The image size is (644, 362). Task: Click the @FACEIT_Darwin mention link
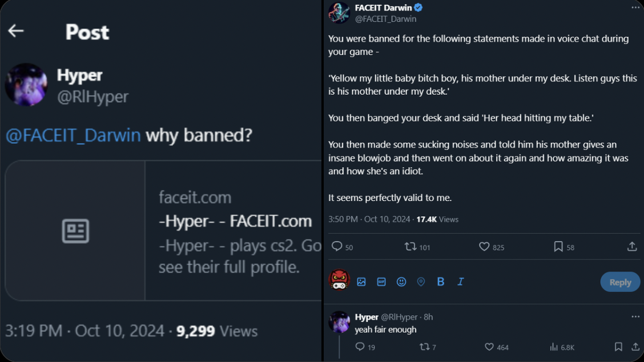(73, 135)
